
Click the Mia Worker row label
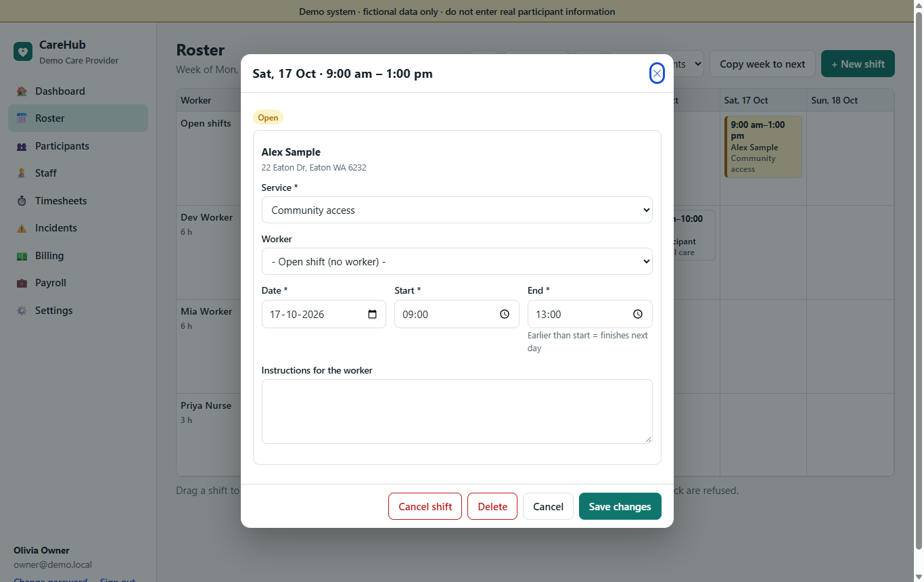point(206,311)
